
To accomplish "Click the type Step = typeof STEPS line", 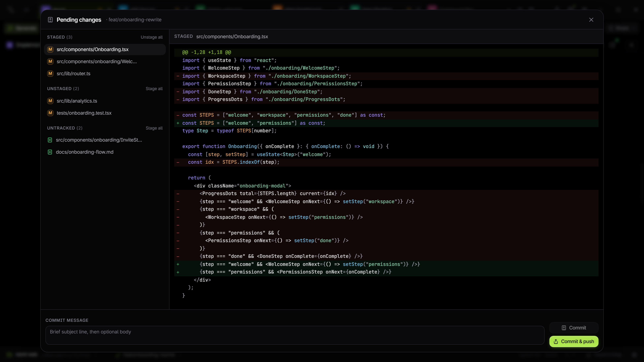I will point(386,131).
